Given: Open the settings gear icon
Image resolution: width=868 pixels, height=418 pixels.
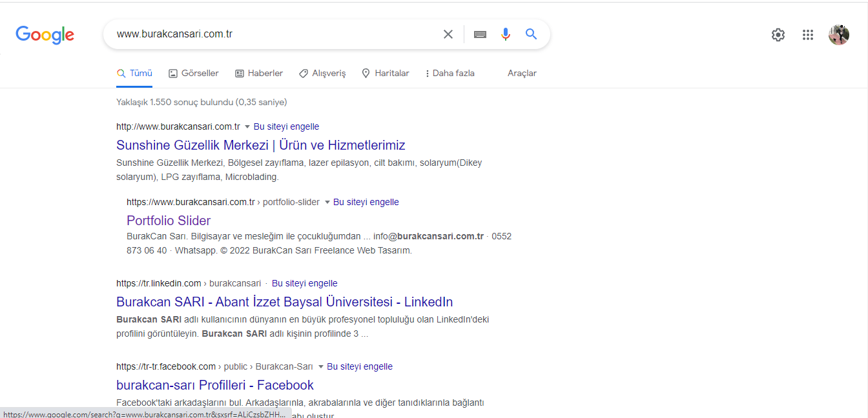Looking at the screenshot, I should point(778,35).
